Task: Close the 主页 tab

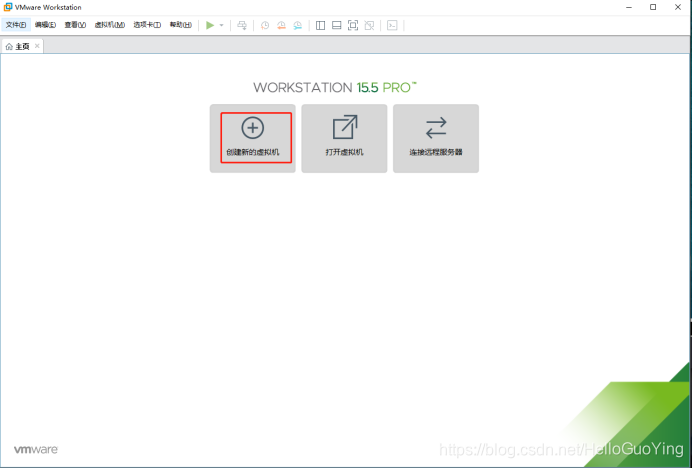Action: coord(37,46)
